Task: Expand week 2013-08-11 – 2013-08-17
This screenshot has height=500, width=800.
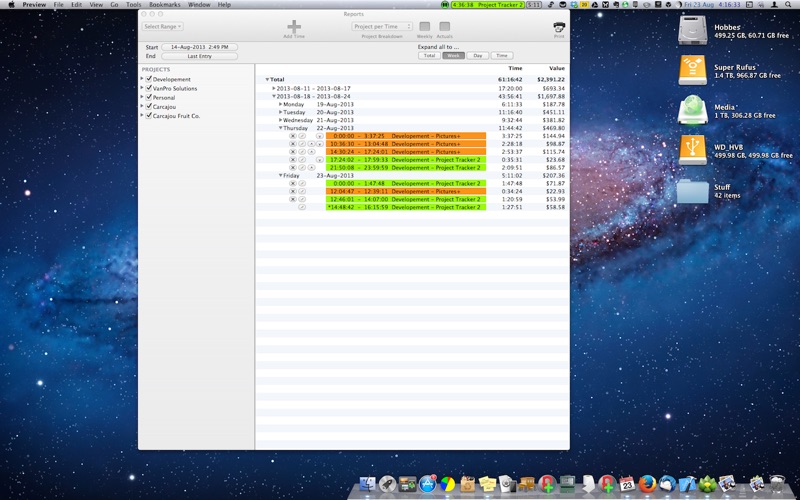Action: (273, 88)
